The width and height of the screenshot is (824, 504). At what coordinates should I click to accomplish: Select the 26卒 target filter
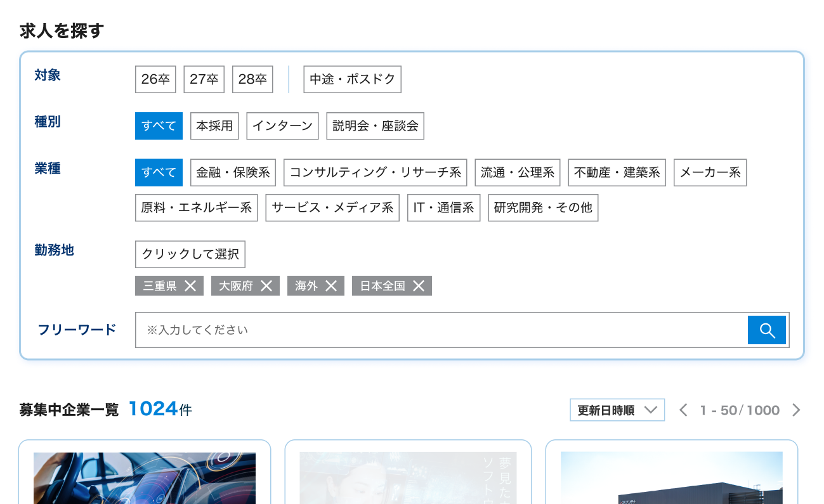(x=155, y=79)
